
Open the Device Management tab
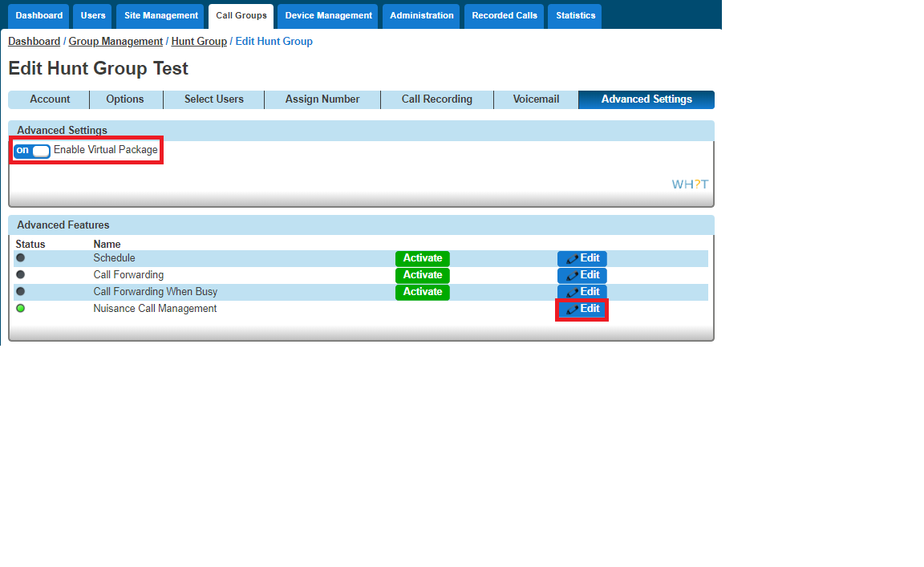329,16
